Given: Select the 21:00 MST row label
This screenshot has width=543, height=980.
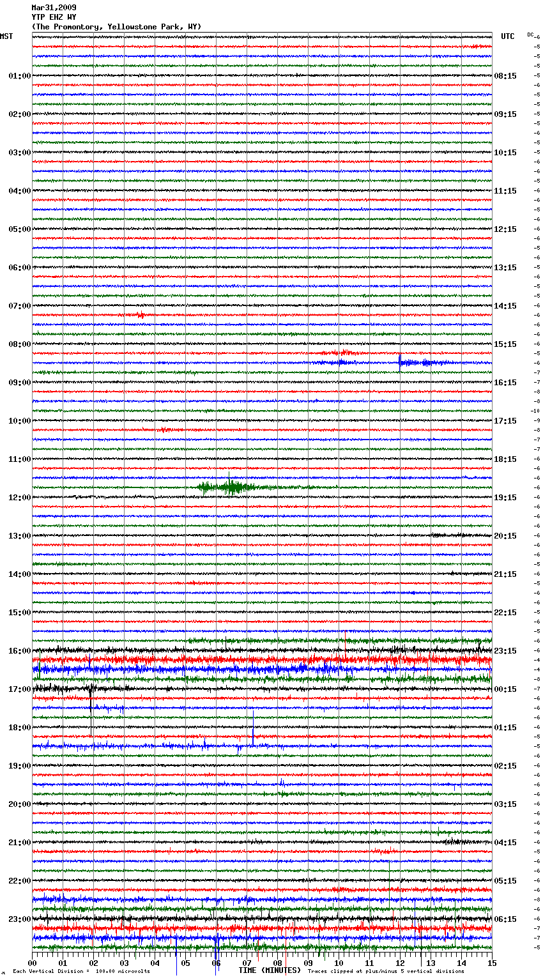Looking at the screenshot, I should 20,843.
